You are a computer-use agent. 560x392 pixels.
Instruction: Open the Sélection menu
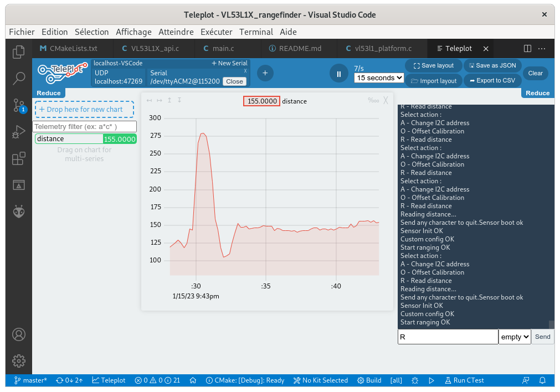click(92, 32)
